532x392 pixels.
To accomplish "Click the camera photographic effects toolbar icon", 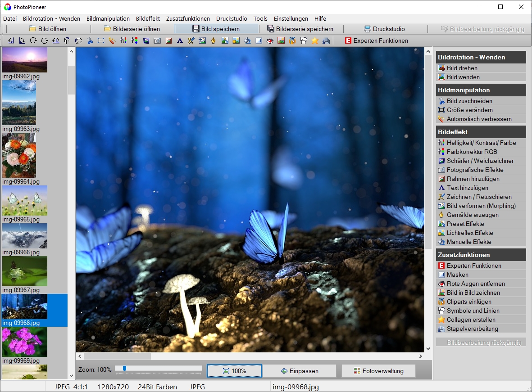I will pos(157,41).
